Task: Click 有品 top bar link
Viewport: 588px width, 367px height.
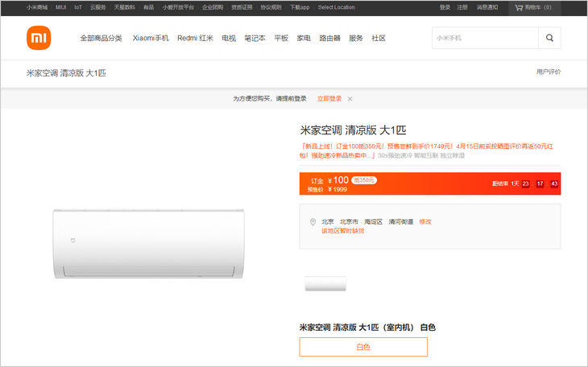Action: point(148,7)
